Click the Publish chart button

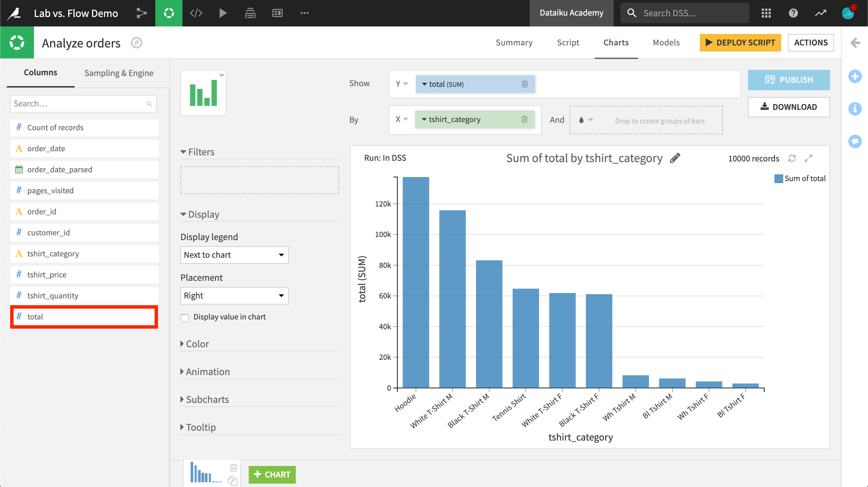click(789, 79)
